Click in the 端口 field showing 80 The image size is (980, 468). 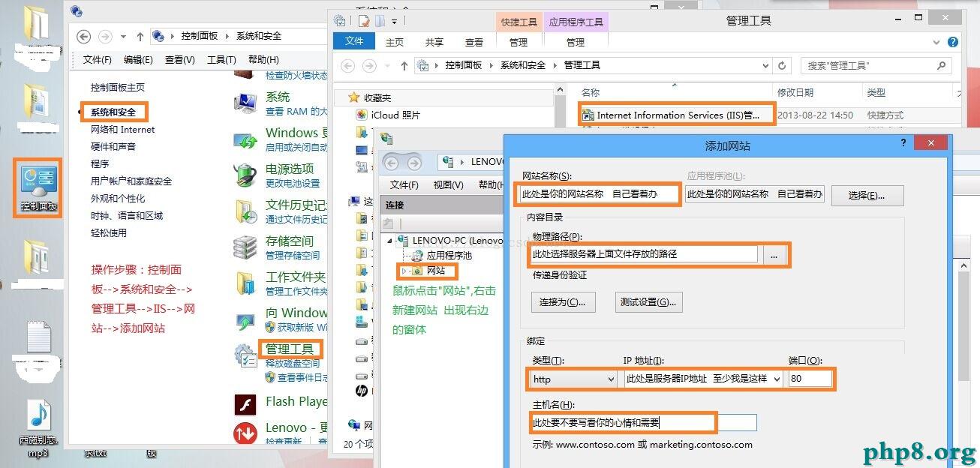click(810, 379)
